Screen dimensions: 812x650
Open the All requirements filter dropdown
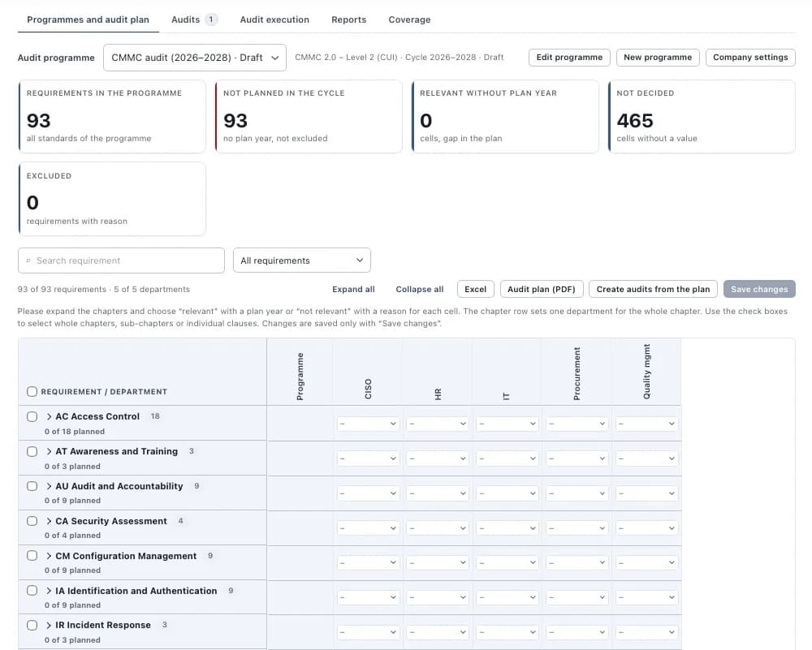[302, 260]
